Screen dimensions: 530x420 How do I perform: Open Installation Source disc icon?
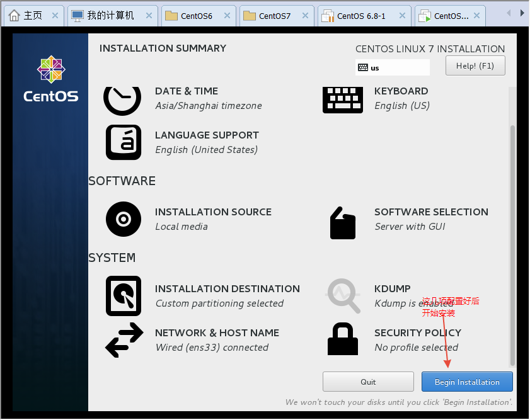click(x=124, y=219)
